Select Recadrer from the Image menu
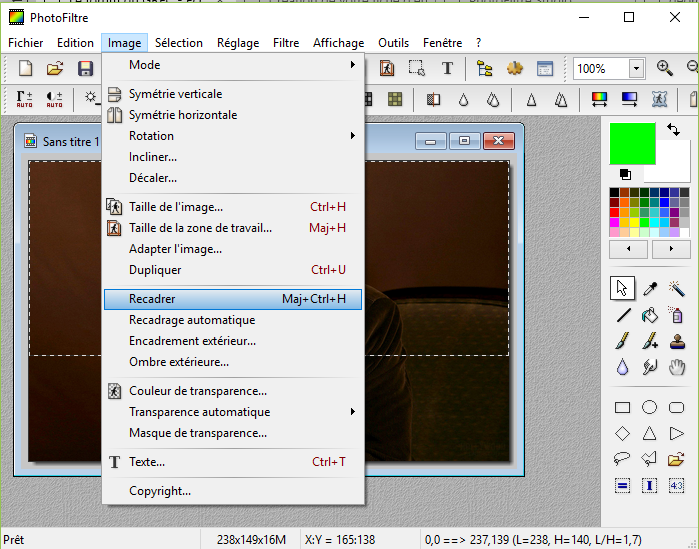Viewport: 699px width, 549px height. coord(233,299)
